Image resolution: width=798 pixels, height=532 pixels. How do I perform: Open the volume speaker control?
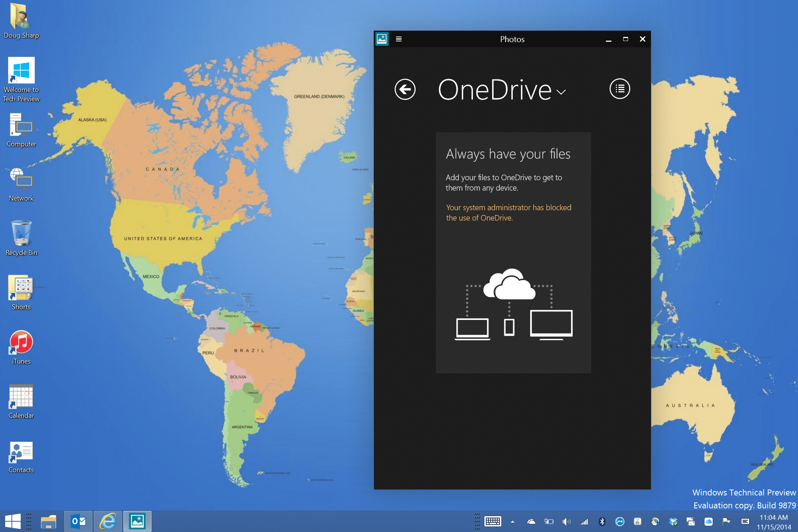click(566, 522)
